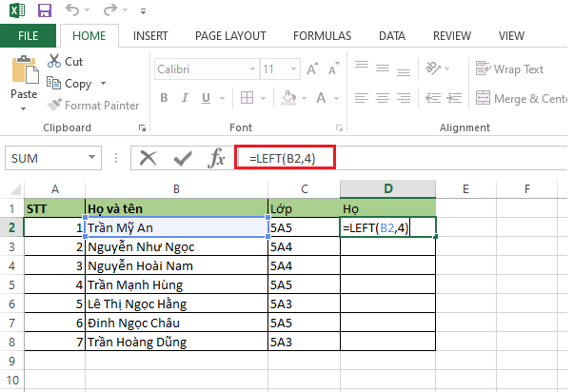The width and height of the screenshot is (574, 392).
Task: Click the Copy button
Action: coord(69,84)
